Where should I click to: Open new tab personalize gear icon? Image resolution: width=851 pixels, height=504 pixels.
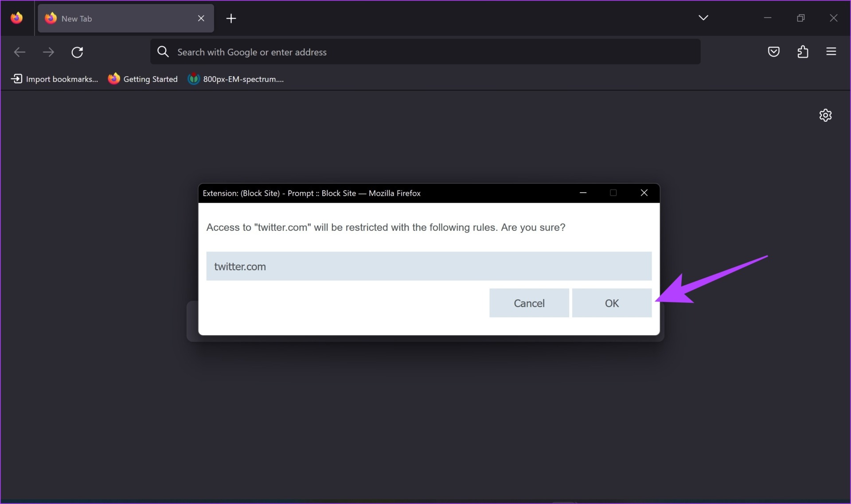[825, 115]
